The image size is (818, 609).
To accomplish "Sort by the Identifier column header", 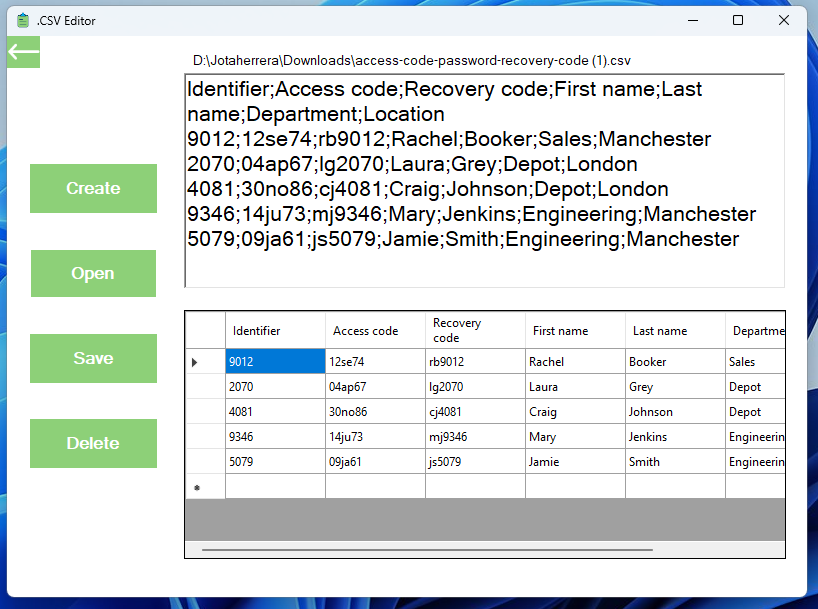I will pos(275,330).
